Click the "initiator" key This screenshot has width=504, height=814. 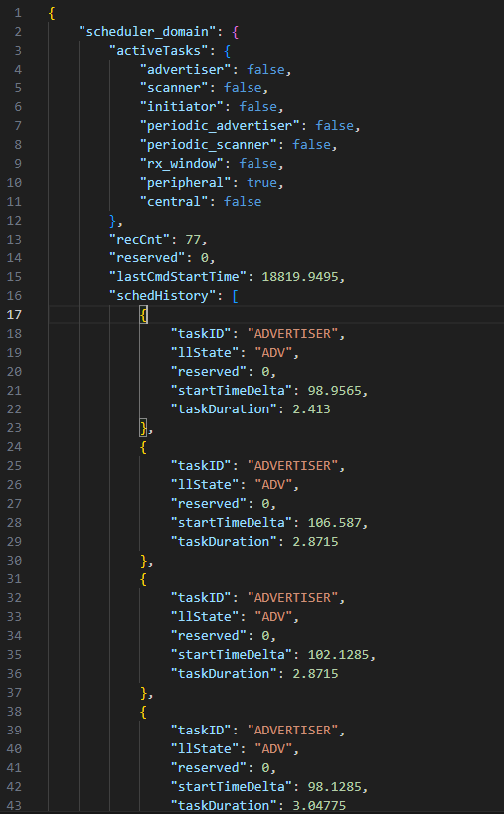pyautogui.click(x=182, y=107)
